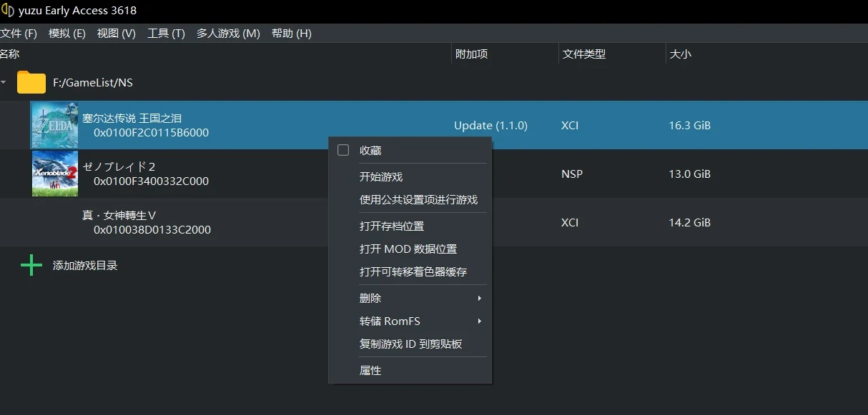
Task: Click the NSP file type cell
Action: pos(572,174)
